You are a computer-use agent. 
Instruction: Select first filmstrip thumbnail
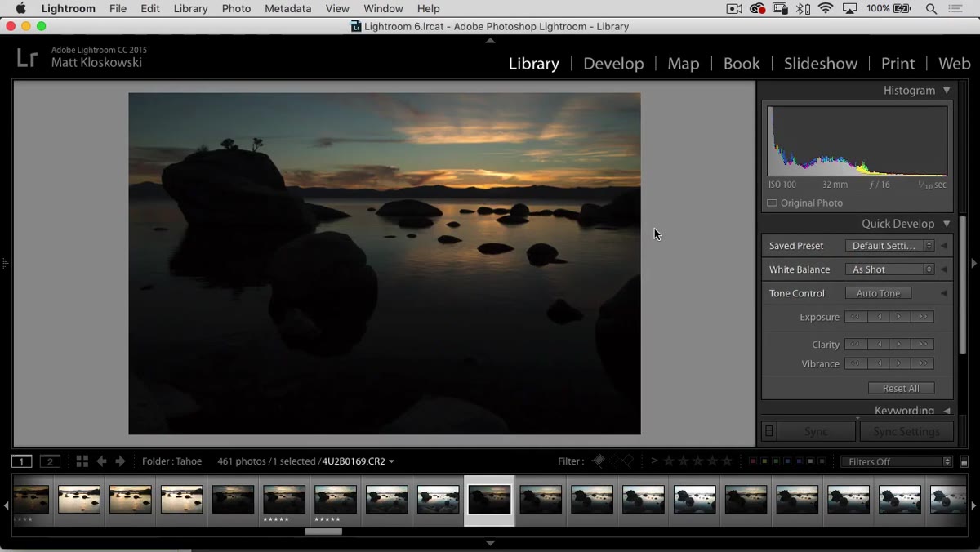click(x=30, y=499)
